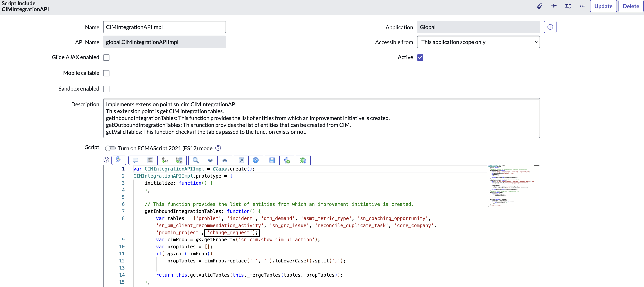Click the replace all icon
Image resolution: width=644 pixels, height=287 pixels.
[x=179, y=160]
